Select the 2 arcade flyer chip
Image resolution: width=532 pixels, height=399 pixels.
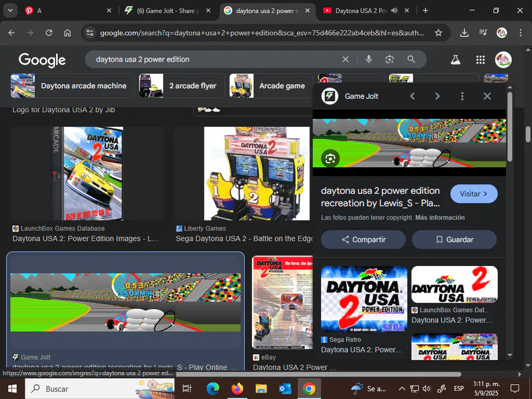[181, 86]
